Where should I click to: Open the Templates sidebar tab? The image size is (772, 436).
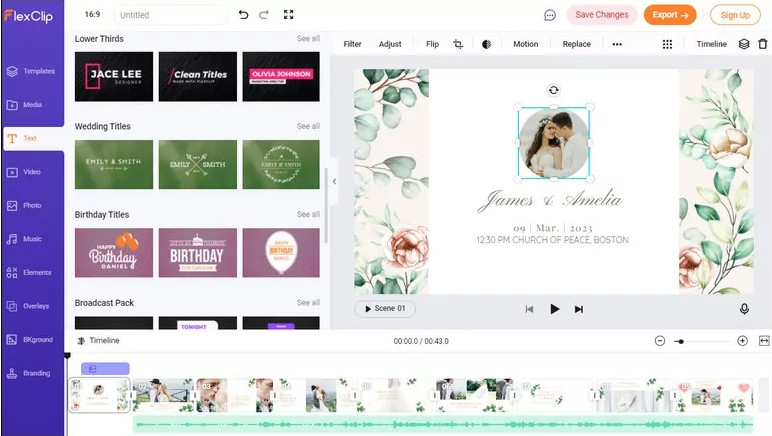coord(32,71)
